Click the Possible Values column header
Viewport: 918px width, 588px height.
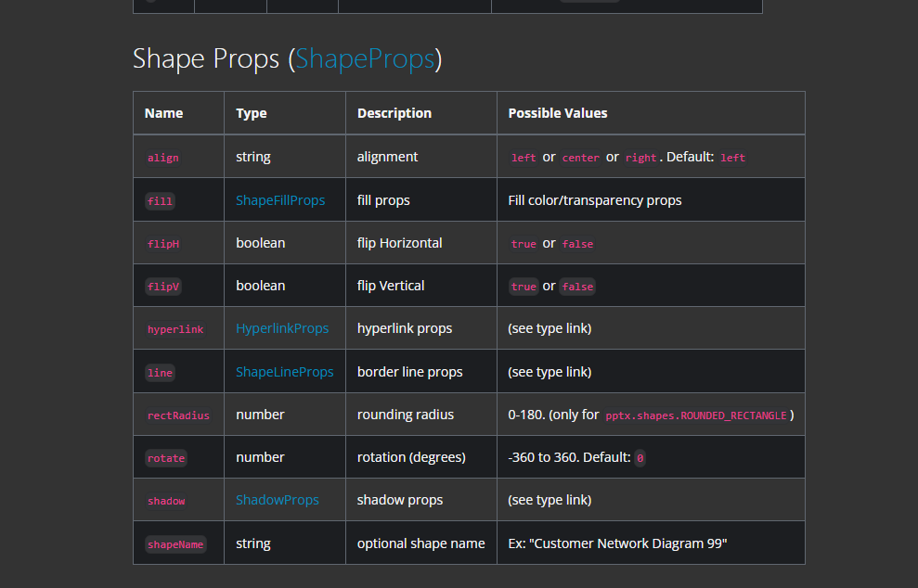pos(558,113)
